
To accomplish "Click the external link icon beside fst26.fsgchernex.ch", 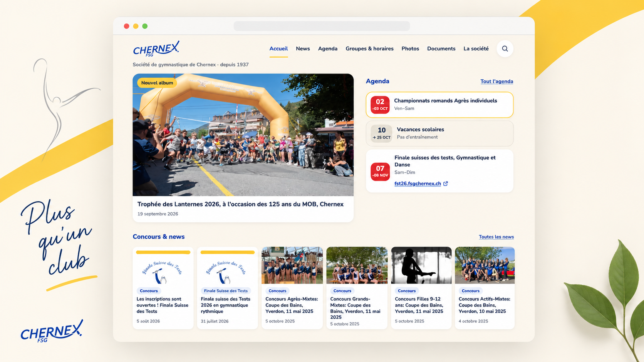I will pos(446,184).
